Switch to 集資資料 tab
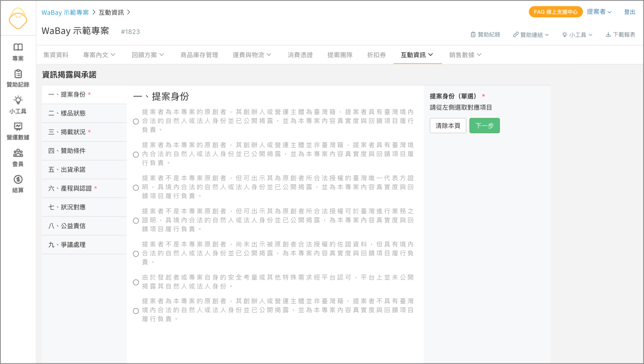644x364 pixels. click(56, 55)
